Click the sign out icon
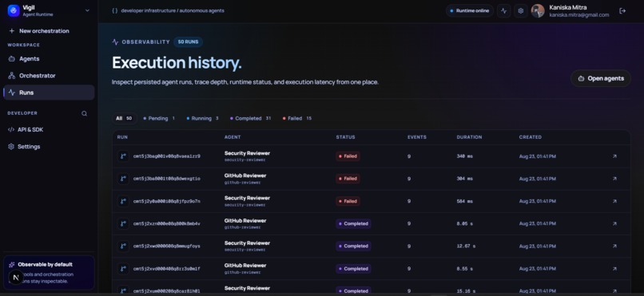This screenshot has width=644, height=296. point(622,10)
